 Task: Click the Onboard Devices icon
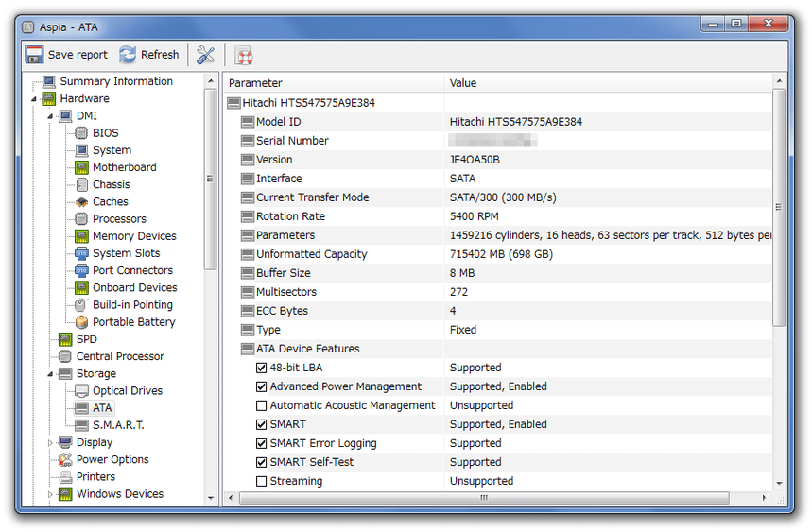pyautogui.click(x=81, y=287)
